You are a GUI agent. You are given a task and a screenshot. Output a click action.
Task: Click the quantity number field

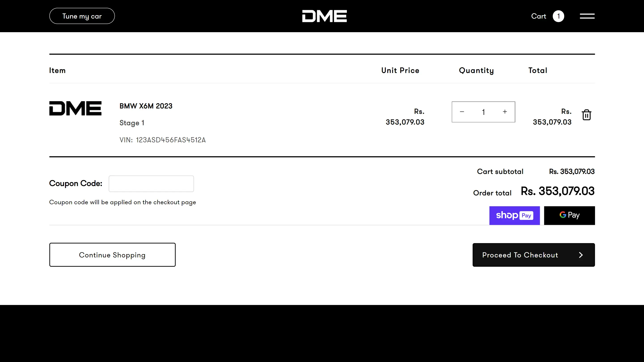coord(483,112)
